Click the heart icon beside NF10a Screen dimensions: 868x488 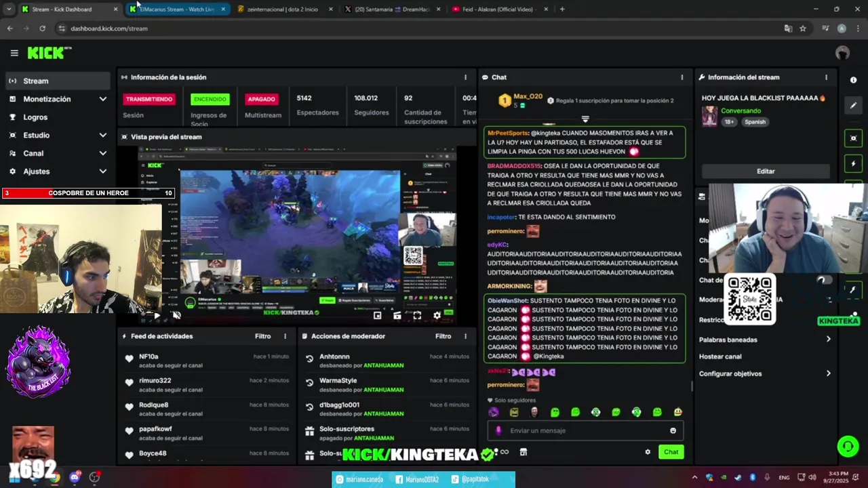click(129, 359)
